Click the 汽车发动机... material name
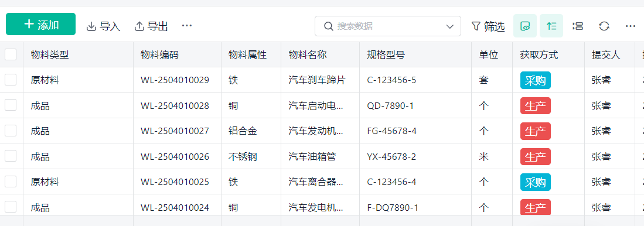 (316, 131)
